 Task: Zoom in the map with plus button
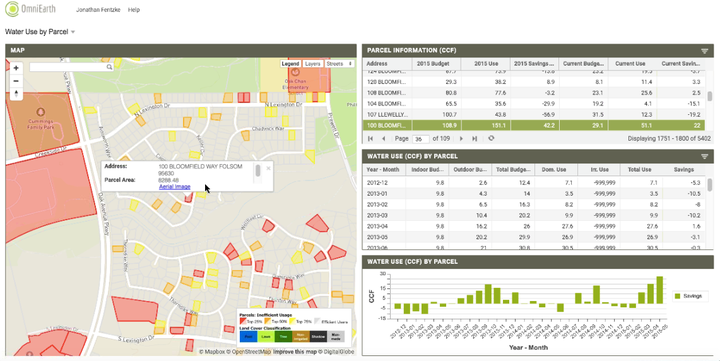click(16, 68)
